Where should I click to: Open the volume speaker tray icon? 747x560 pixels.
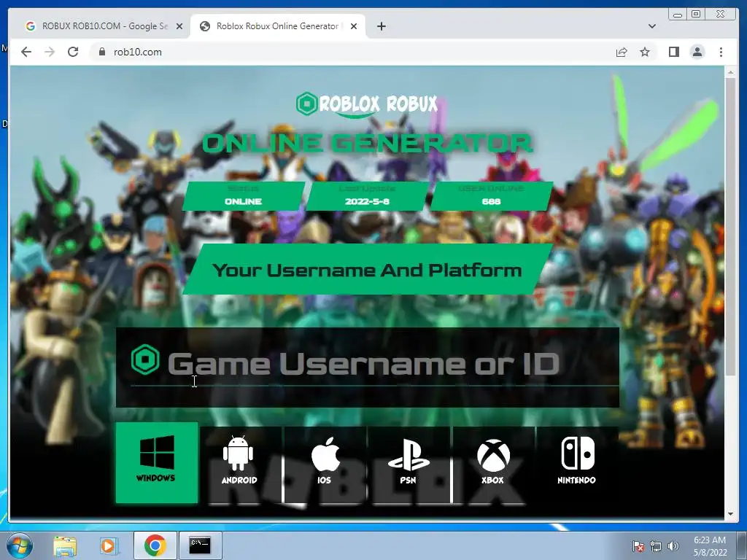[x=673, y=546]
